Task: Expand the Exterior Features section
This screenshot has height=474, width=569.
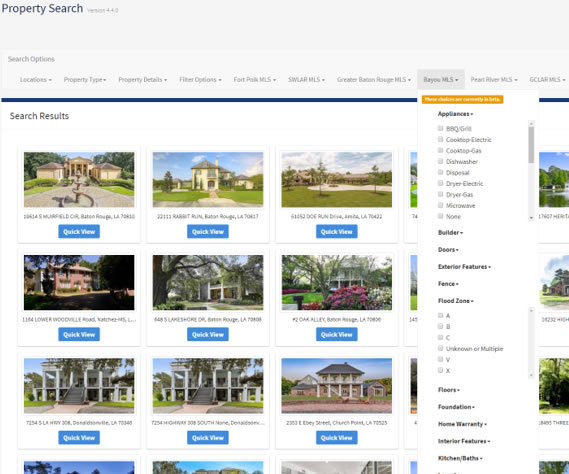Action: click(464, 267)
